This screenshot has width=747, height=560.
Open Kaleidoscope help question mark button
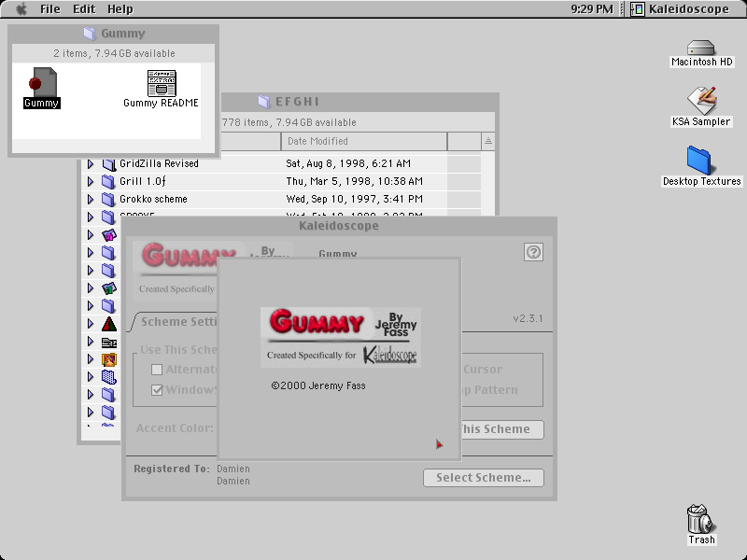tap(533, 252)
